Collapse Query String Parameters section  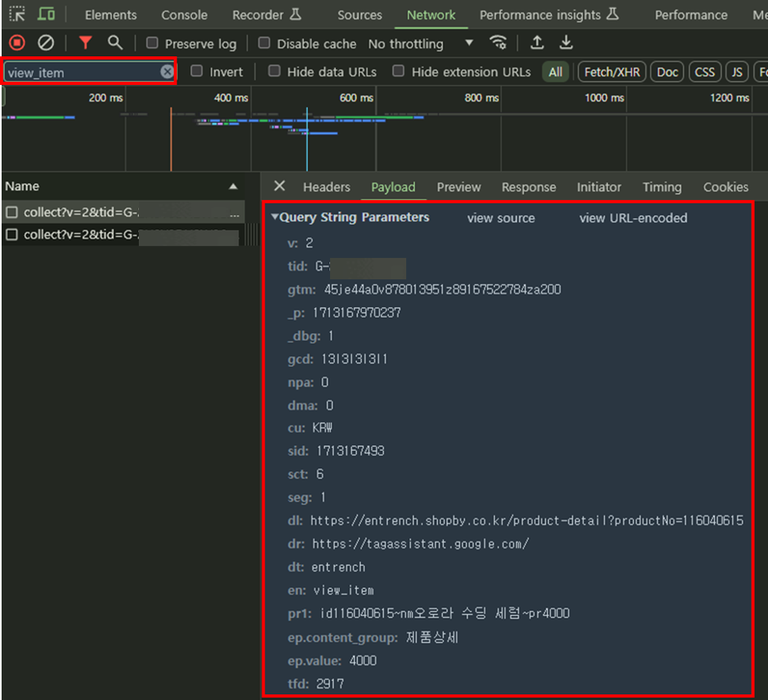[x=275, y=216]
